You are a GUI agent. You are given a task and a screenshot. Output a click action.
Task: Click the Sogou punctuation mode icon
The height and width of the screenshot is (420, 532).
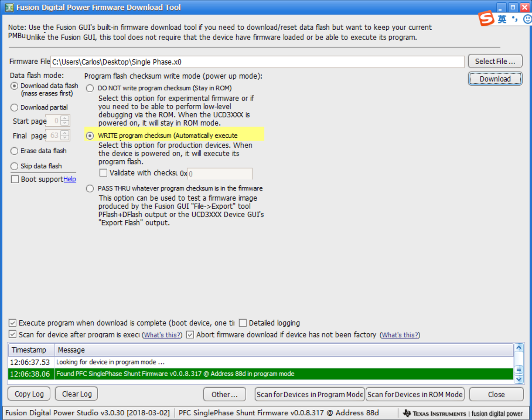pyautogui.click(x=515, y=19)
